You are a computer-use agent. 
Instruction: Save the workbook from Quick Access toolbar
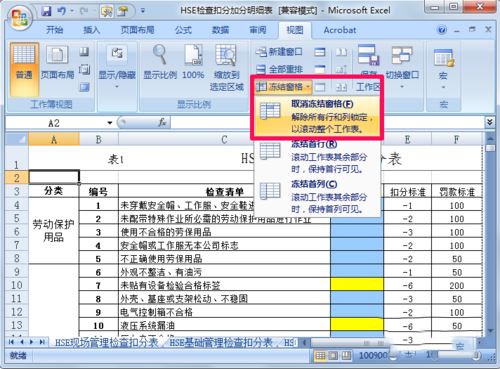tap(46, 11)
